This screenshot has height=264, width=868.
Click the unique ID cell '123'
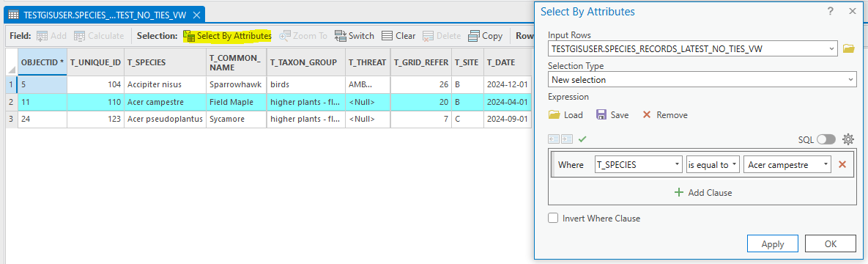(x=95, y=119)
